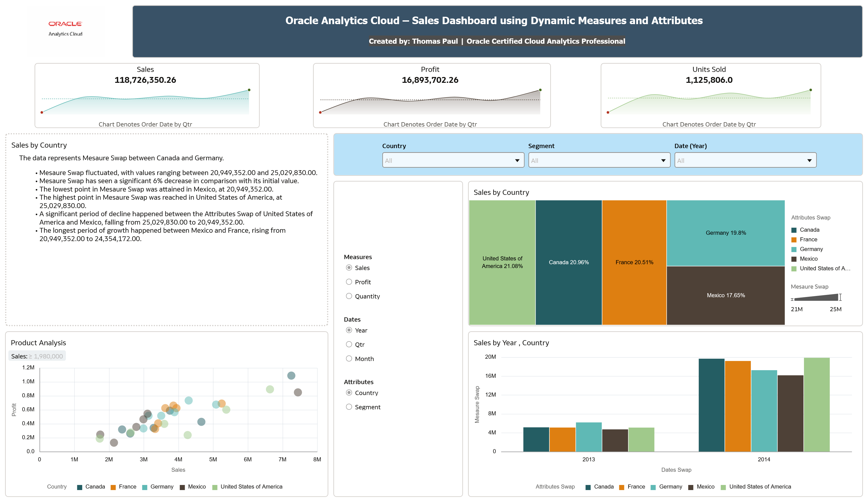Click the Sales ≥ 1,980,000 filter chip

37,356
